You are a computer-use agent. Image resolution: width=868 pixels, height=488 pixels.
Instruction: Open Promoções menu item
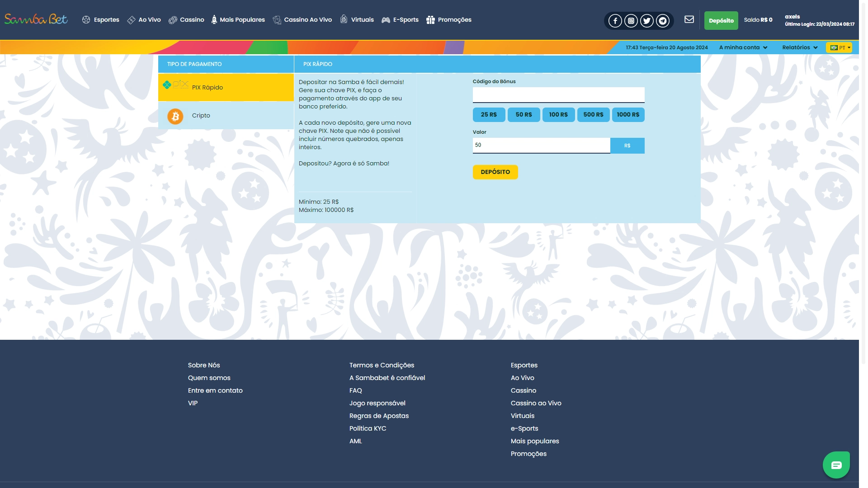click(455, 20)
